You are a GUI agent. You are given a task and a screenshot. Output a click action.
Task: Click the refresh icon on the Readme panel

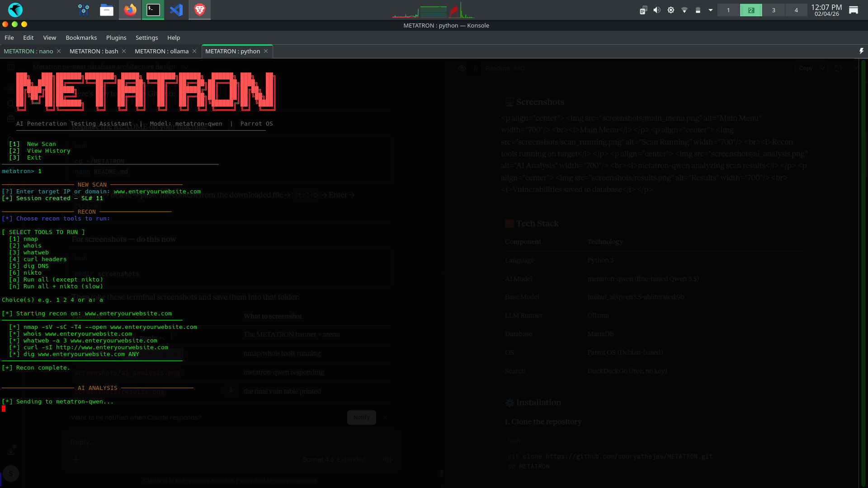pos(838,68)
